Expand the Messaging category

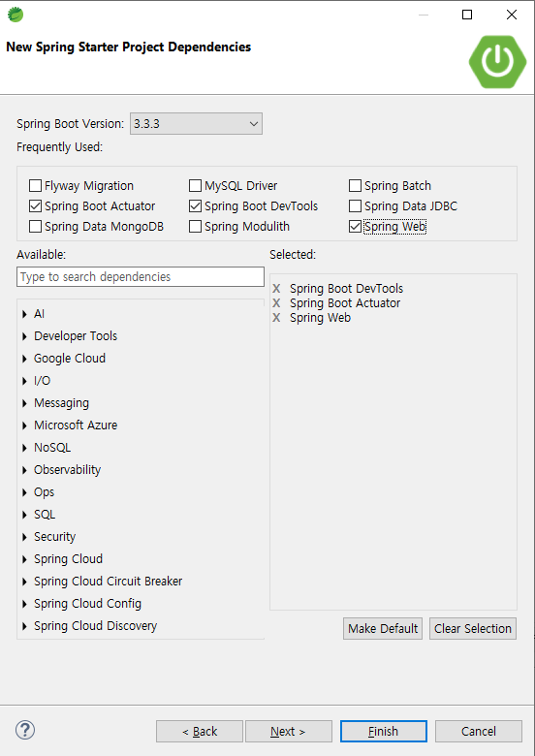point(24,403)
